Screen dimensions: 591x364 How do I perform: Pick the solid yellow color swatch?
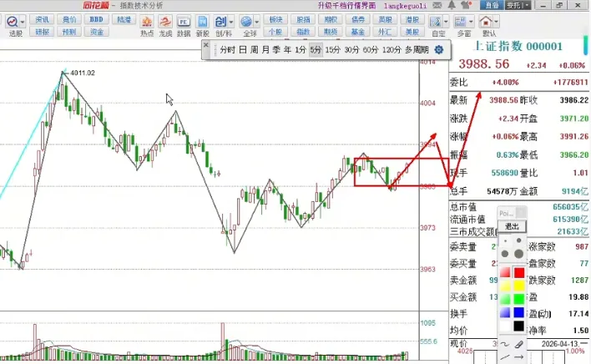(519, 286)
